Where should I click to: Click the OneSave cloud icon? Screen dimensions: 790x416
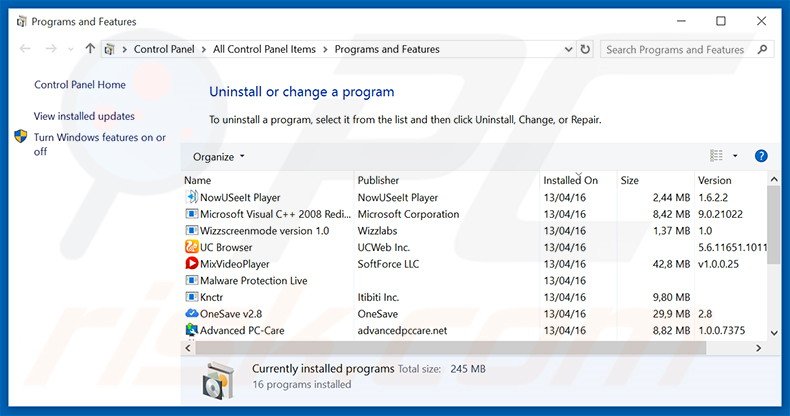pyautogui.click(x=191, y=314)
